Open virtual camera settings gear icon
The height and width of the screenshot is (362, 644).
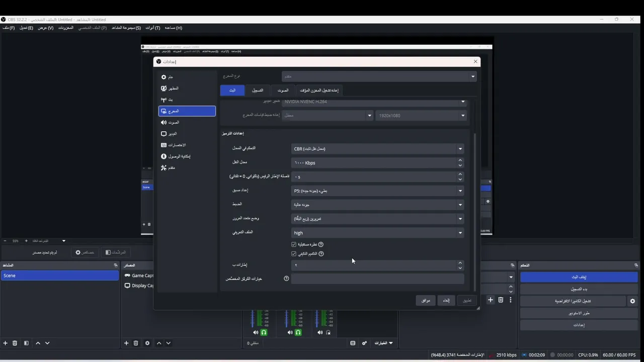(x=632, y=301)
